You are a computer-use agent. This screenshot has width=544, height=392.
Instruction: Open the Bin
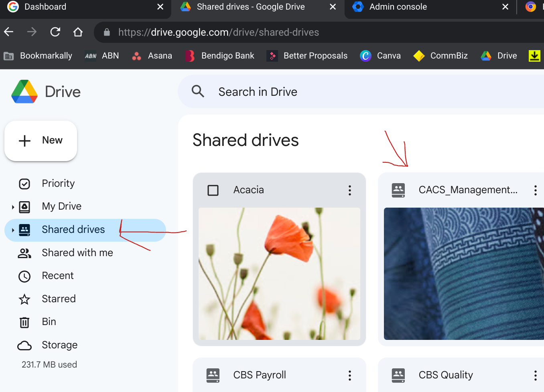[x=49, y=322]
